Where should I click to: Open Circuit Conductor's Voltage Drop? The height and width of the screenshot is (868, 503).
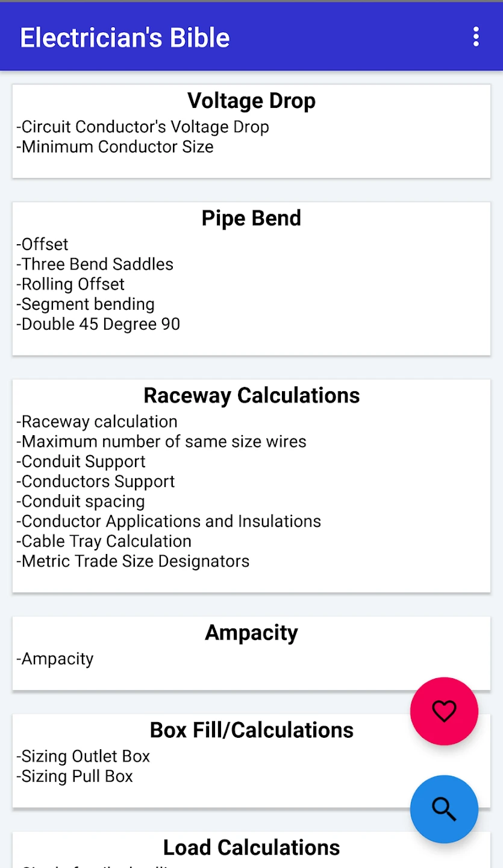coord(143,127)
